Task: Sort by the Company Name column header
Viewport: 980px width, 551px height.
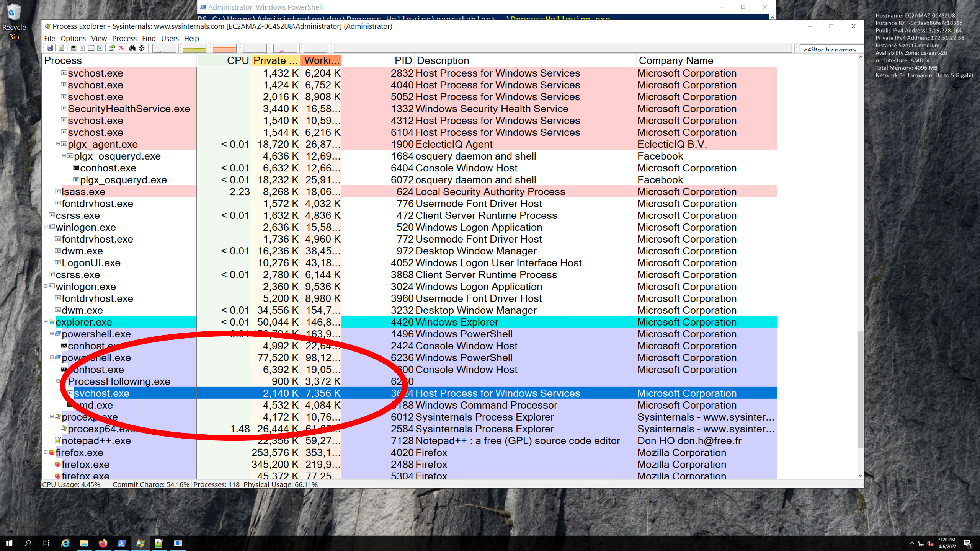Action: (707, 60)
